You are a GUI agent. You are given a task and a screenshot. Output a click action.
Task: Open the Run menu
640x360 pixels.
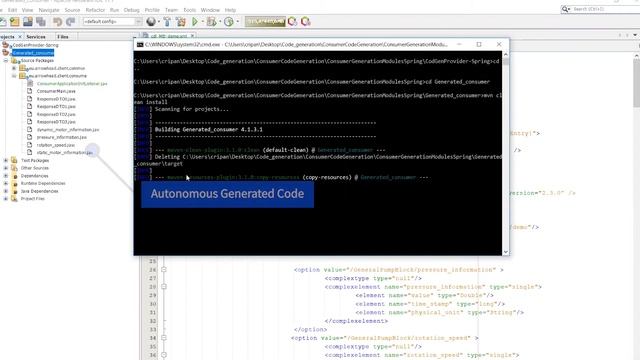114,10
